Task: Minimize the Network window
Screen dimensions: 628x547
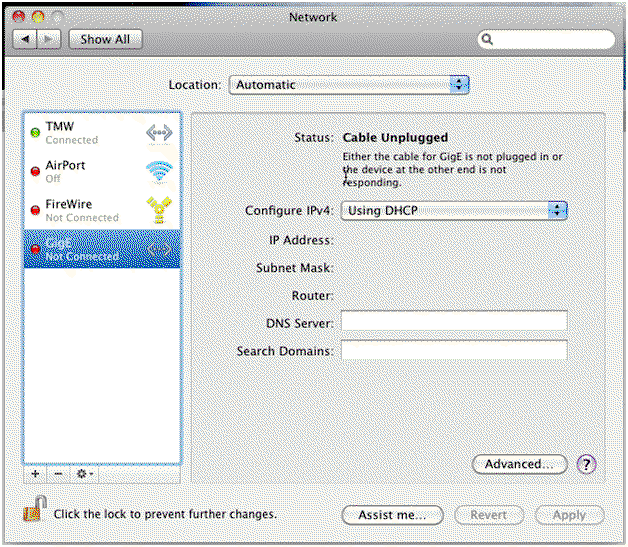Action: [x=38, y=16]
